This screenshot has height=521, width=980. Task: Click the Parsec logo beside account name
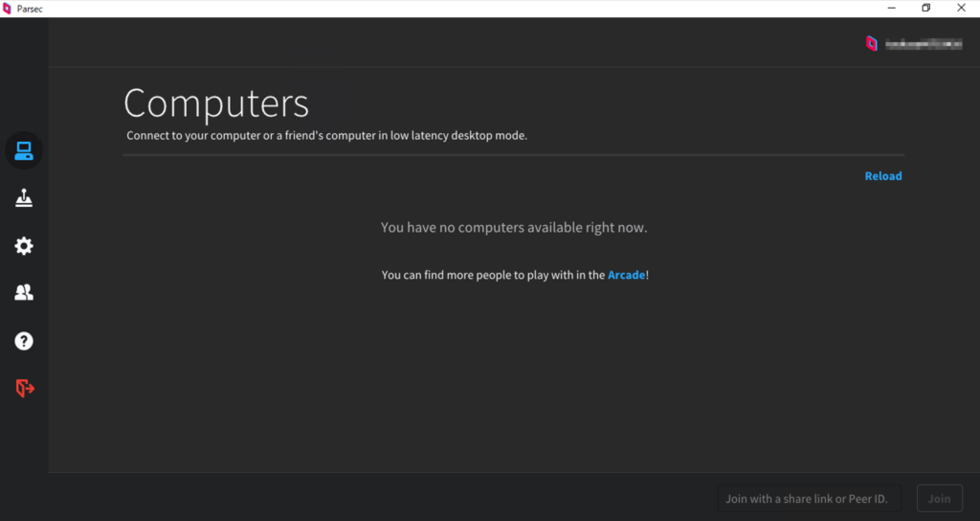click(x=871, y=43)
